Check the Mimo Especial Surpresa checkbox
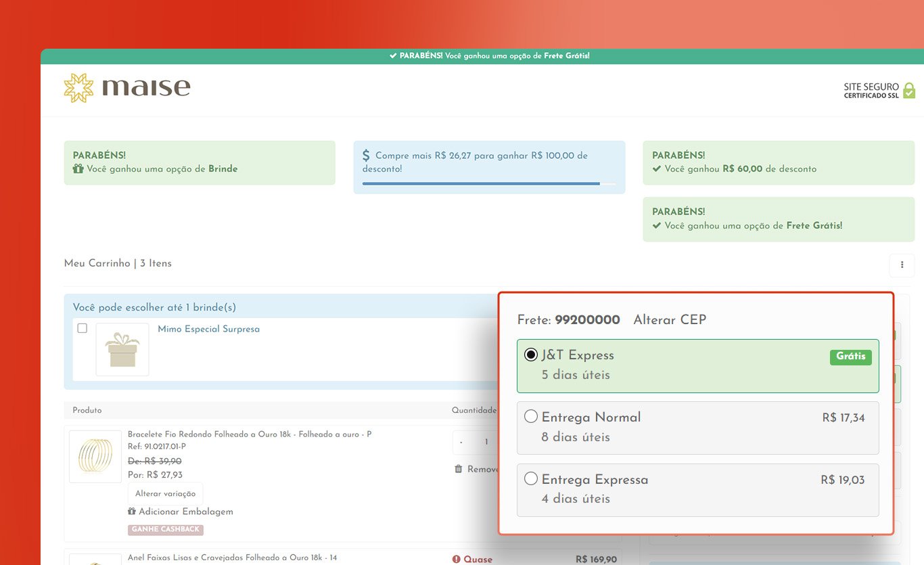924x565 pixels. pos(83,329)
